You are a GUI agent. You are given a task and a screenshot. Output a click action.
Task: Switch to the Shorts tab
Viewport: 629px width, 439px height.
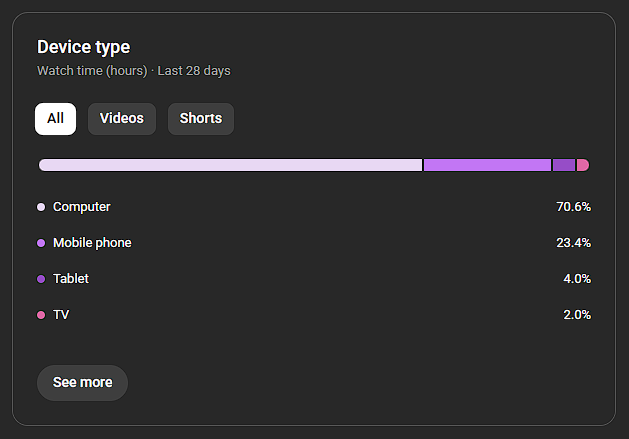[x=201, y=118]
